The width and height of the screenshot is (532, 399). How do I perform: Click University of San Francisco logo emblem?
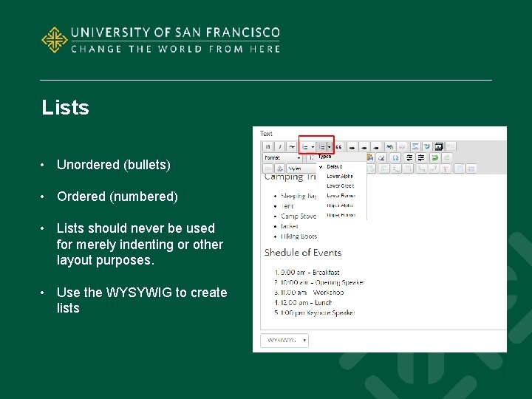pyautogui.click(x=54, y=40)
